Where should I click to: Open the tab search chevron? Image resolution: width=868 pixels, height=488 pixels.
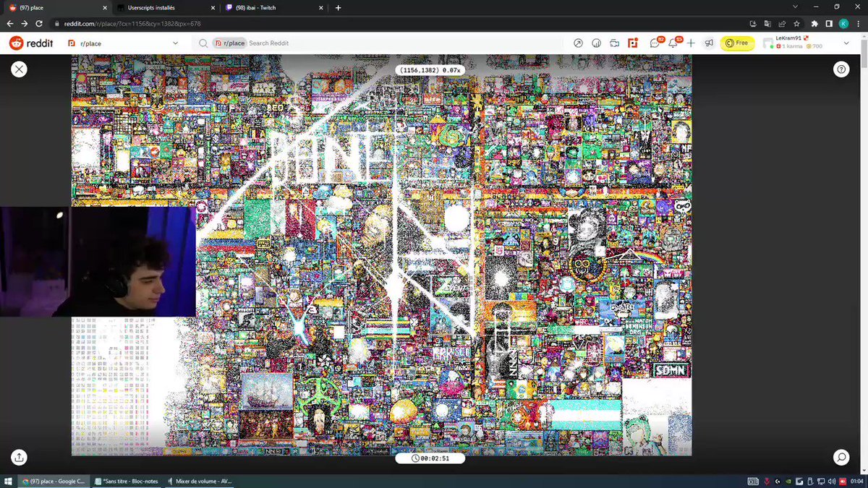796,7
